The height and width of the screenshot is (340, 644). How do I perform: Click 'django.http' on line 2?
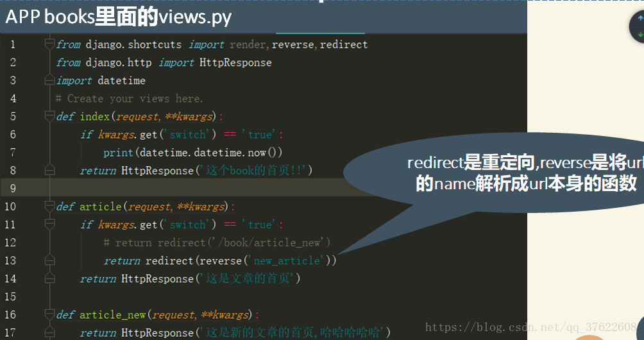[x=119, y=62]
